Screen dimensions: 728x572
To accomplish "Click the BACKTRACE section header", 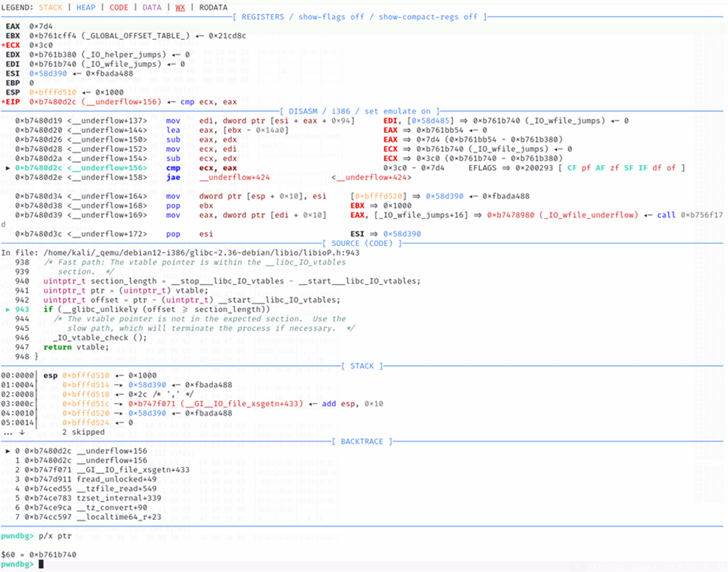I will 362,441.
